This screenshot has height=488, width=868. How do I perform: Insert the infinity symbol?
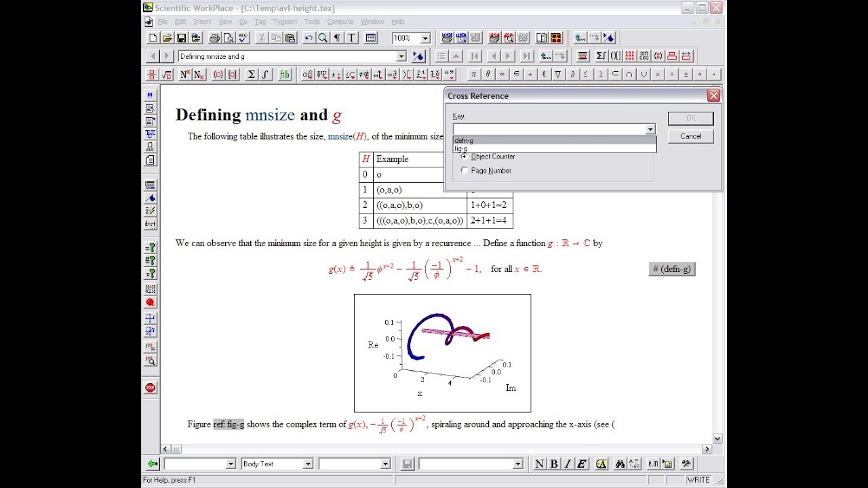coord(502,75)
